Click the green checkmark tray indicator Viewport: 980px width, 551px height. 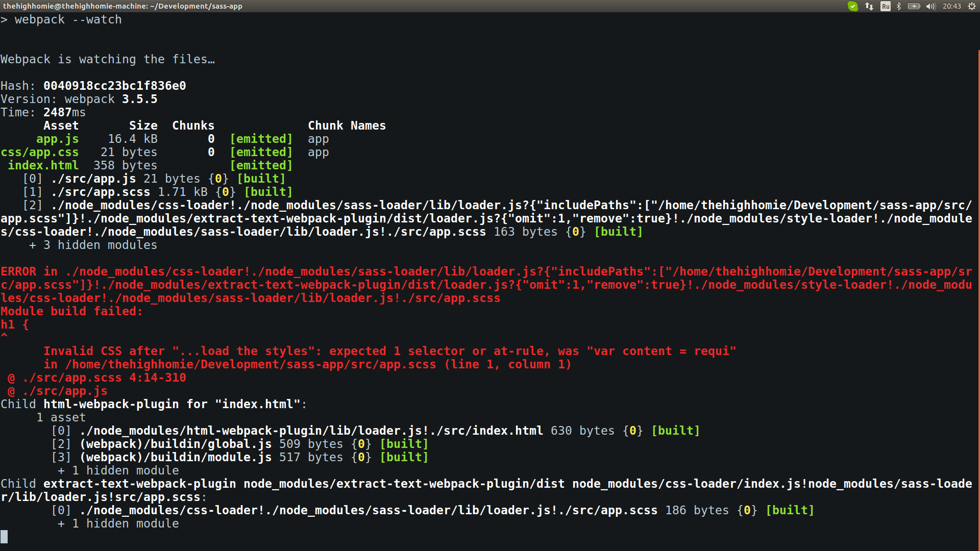click(x=853, y=6)
